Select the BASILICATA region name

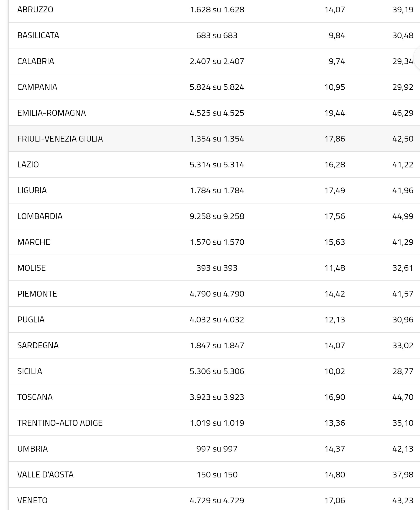(38, 36)
